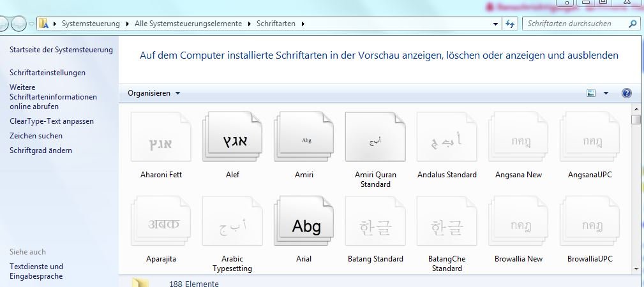Viewport: 644px width, 287px height.
Task: Select the Browallia New font icon
Action: pyautogui.click(x=518, y=221)
